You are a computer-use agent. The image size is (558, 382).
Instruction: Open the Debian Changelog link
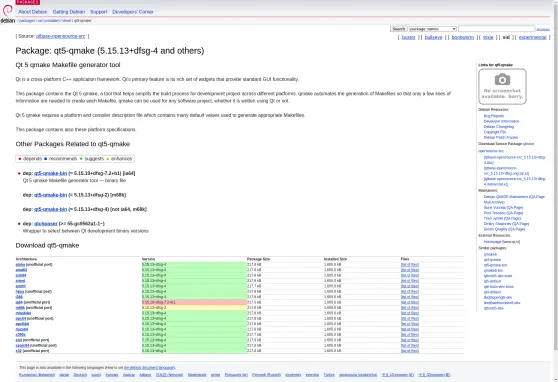pyautogui.click(x=499, y=127)
